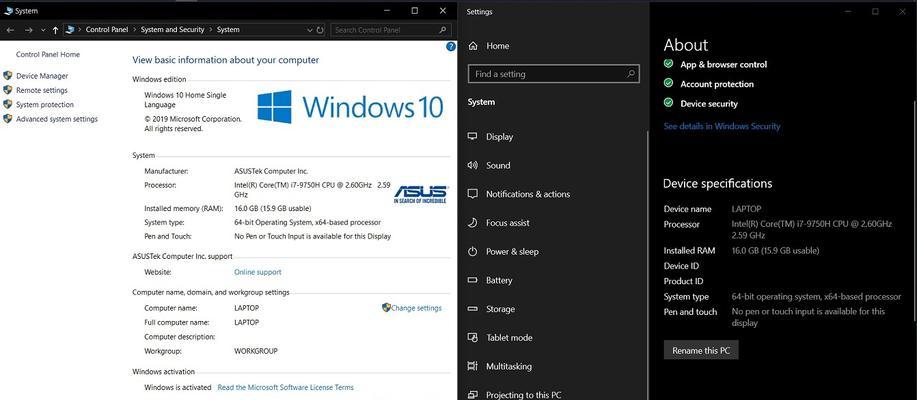Open Device Manager link
Image resolution: width=917 pixels, height=400 pixels.
[x=42, y=76]
